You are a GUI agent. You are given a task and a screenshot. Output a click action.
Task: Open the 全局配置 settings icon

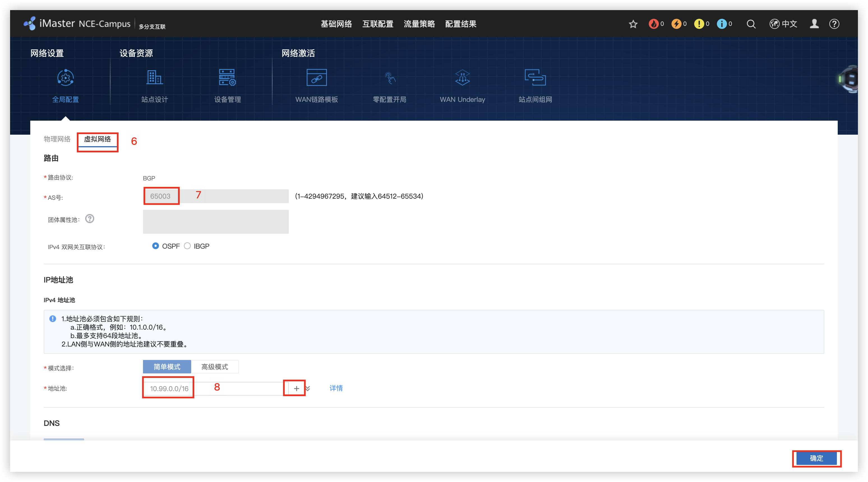(65, 78)
